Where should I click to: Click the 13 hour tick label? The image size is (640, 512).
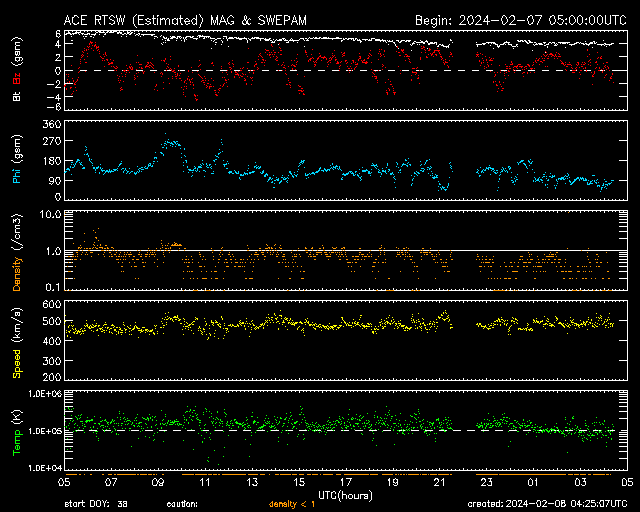point(252,482)
